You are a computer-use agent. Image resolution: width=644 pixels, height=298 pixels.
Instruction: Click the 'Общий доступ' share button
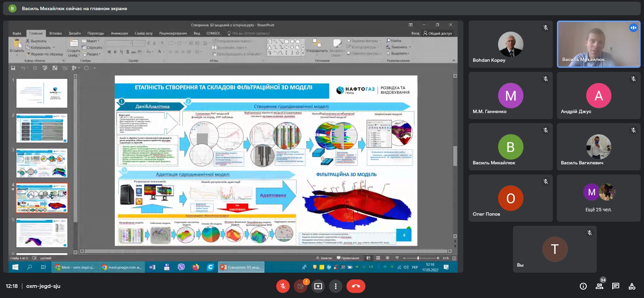(438, 33)
